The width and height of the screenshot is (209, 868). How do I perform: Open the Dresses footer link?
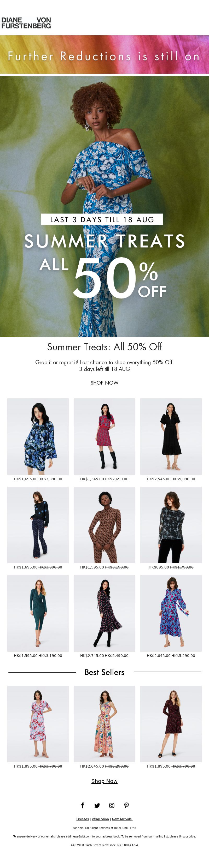click(82, 819)
